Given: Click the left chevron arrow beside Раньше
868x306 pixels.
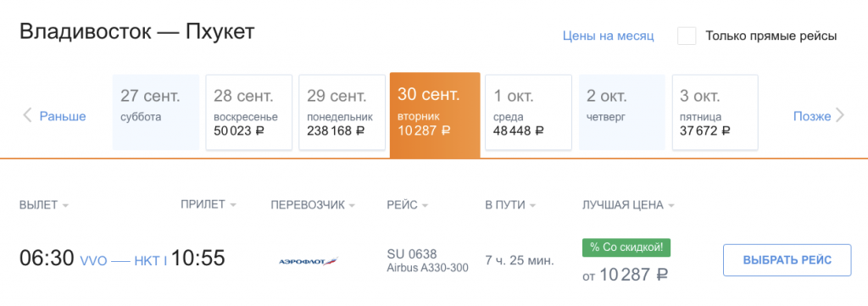Looking at the screenshot, I should tap(28, 115).
